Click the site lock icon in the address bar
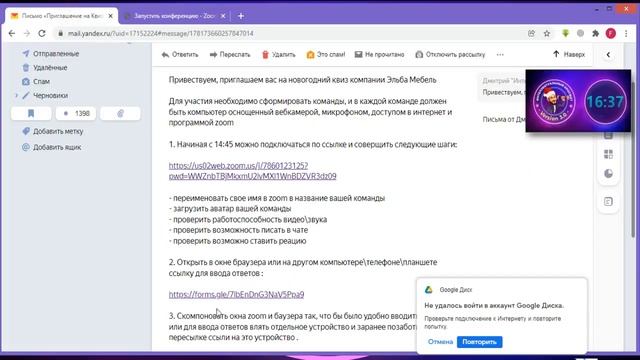The height and width of the screenshot is (360, 640). click(x=60, y=33)
